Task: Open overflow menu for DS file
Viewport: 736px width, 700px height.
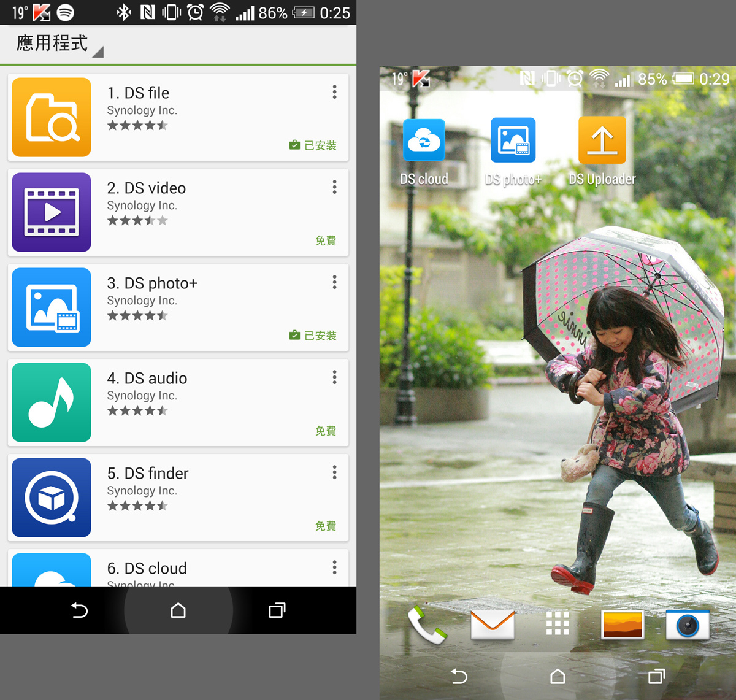Action: (x=334, y=92)
